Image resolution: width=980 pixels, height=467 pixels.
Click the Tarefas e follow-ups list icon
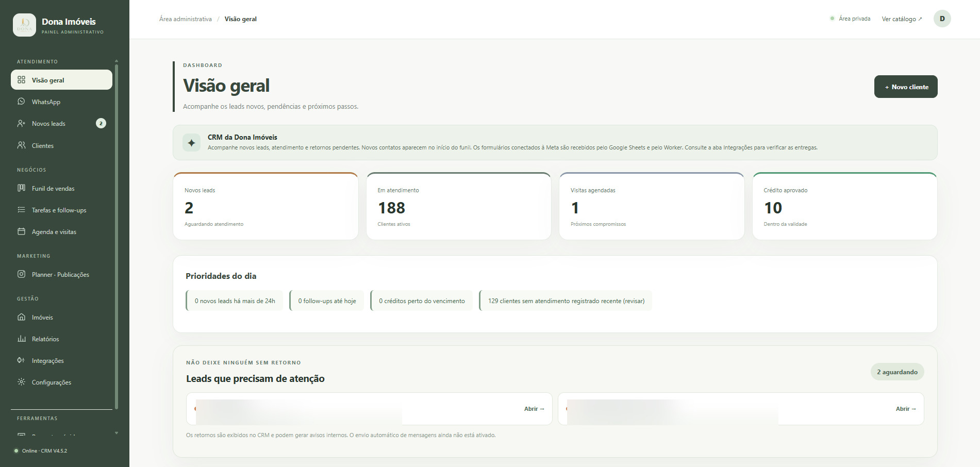[21, 210]
